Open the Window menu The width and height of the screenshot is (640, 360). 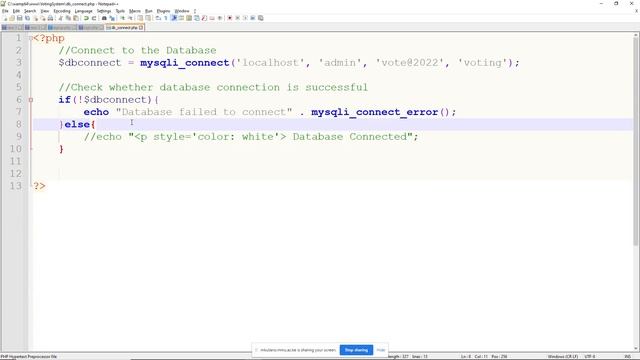tap(182, 11)
